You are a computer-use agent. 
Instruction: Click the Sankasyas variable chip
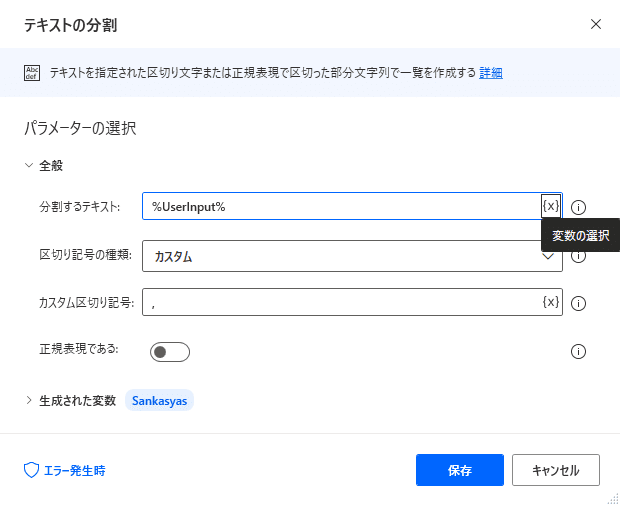(x=159, y=400)
